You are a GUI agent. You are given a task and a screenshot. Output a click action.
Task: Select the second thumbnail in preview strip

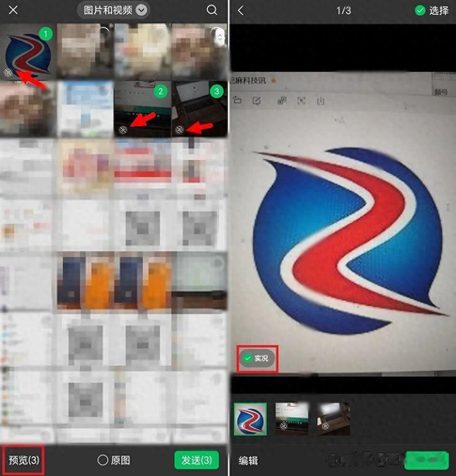point(292,419)
